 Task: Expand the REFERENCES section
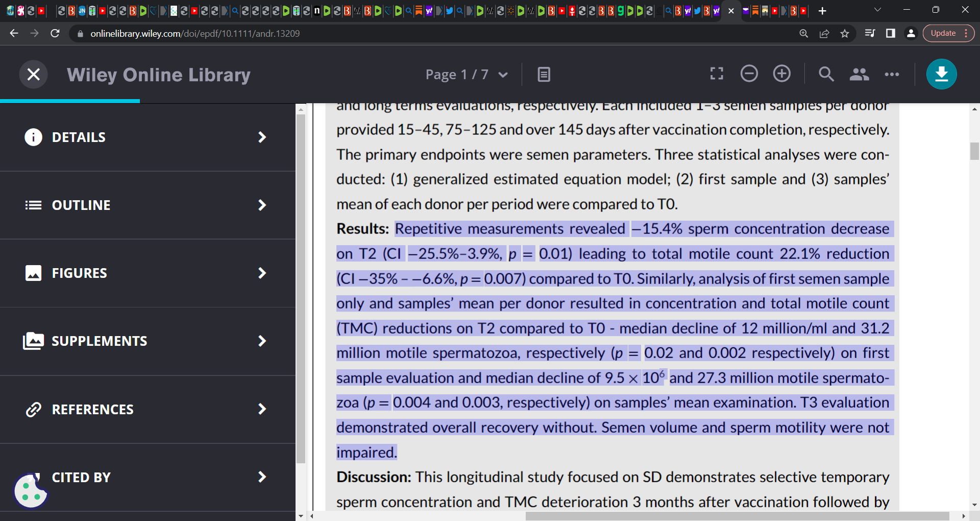(148, 410)
